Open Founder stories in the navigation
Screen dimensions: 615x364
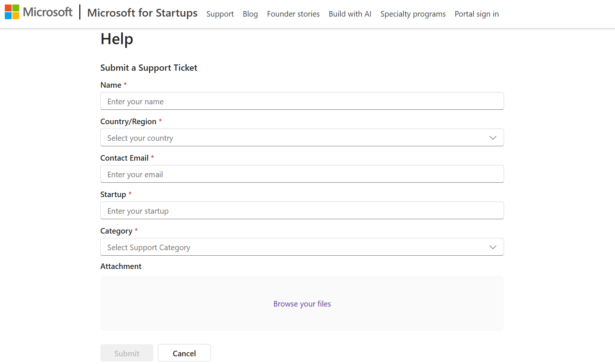(x=293, y=14)
